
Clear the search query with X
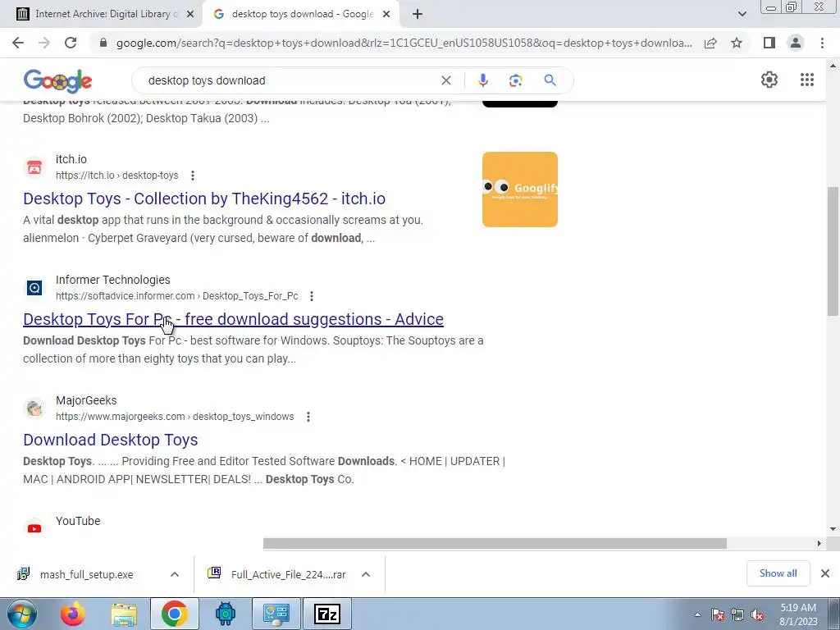pyautogui.click(x=445, y=80)
